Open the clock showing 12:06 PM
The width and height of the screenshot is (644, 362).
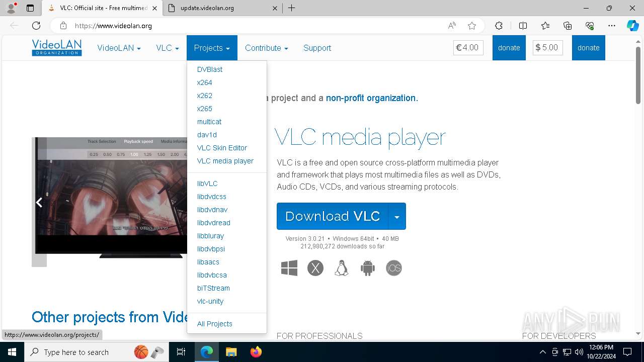tap(601, 352)
